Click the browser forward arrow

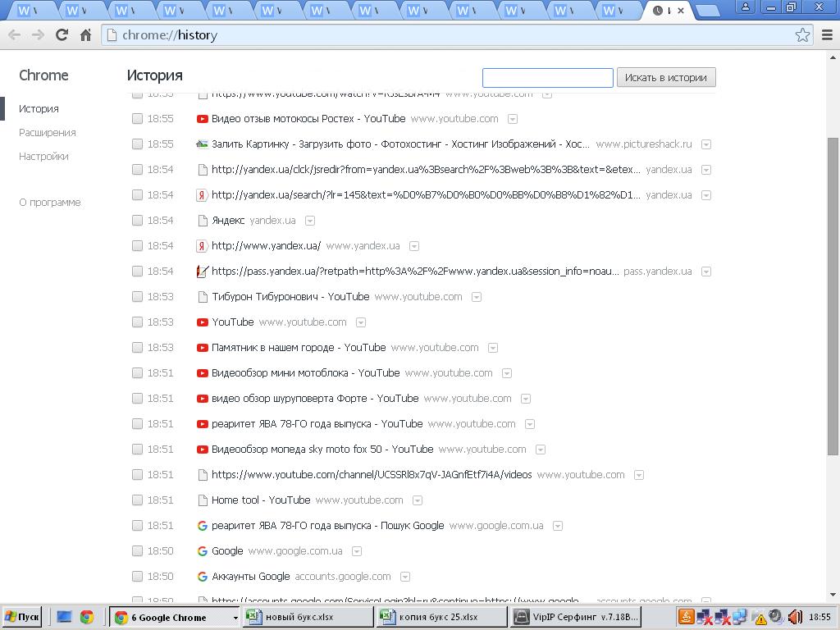pos(38,35)
